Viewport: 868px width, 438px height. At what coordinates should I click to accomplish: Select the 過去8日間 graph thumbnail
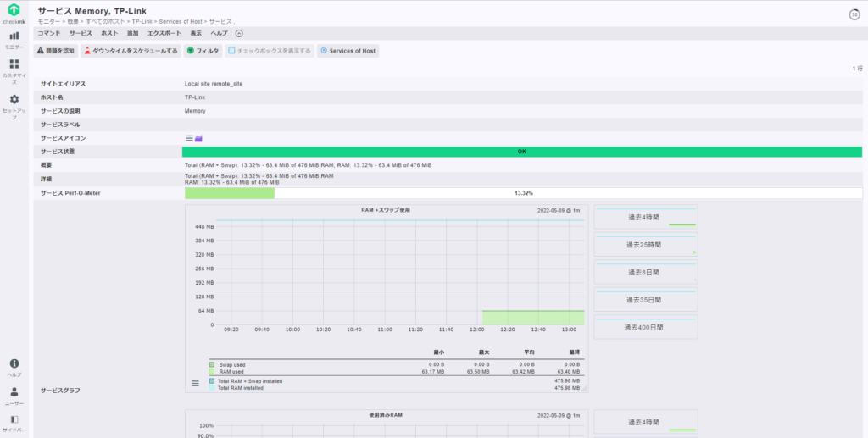[645, 272]
